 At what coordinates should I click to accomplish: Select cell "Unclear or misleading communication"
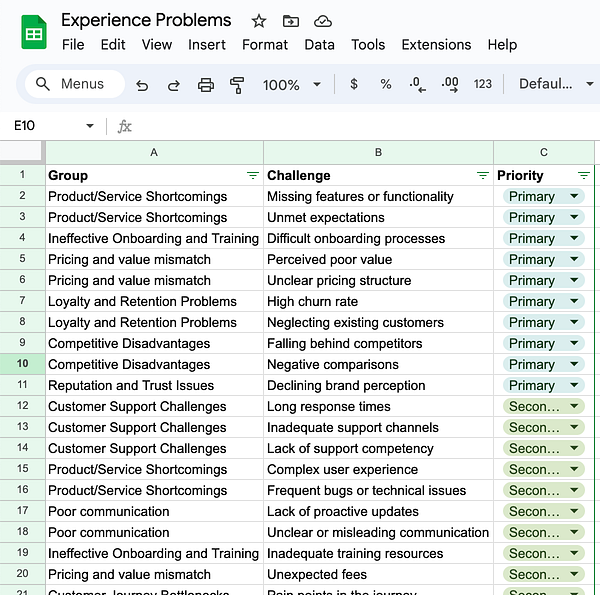click(378, 532)
